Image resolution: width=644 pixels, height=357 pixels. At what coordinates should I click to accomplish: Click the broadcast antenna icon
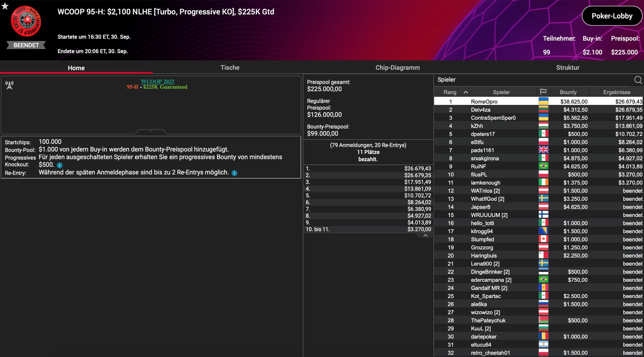[10, 85]
